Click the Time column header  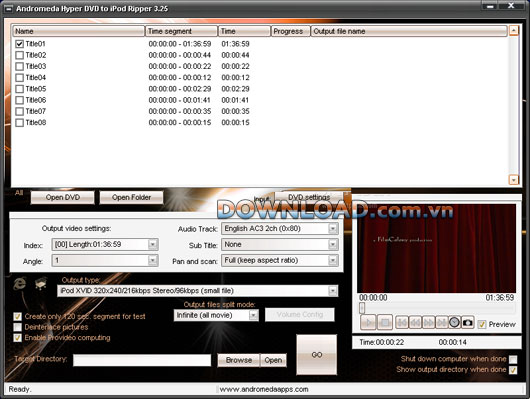click(x=244, y=31)
